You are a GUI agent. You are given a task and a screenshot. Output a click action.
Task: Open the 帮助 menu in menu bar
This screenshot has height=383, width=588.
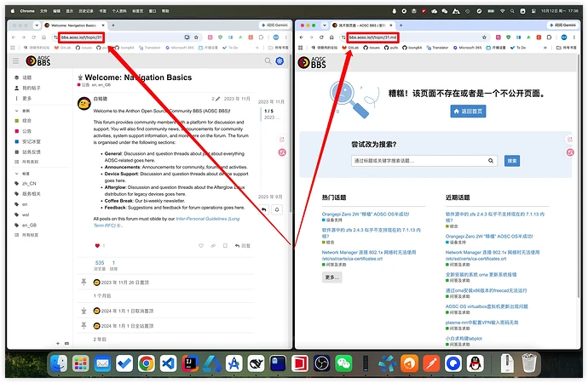tap(165, 11)
